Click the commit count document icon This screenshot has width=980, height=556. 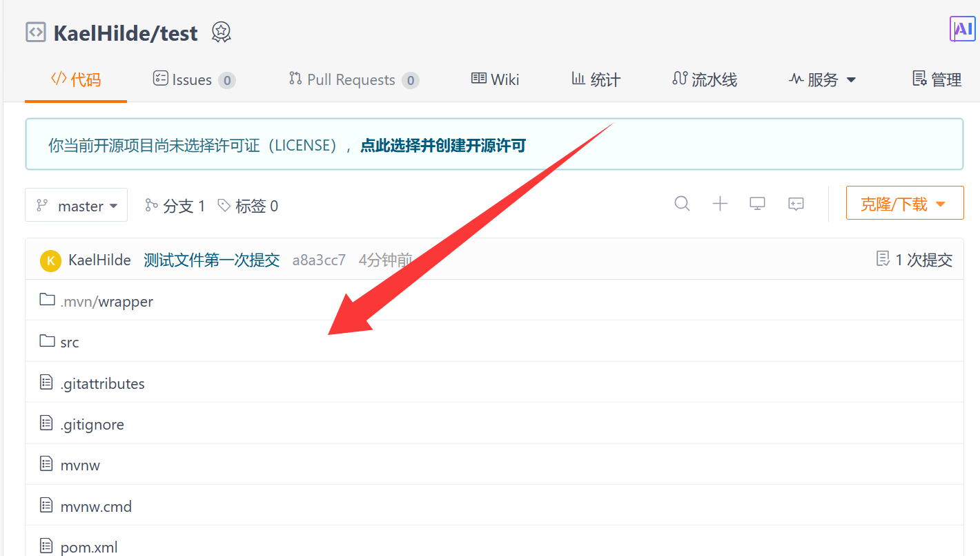882,259
